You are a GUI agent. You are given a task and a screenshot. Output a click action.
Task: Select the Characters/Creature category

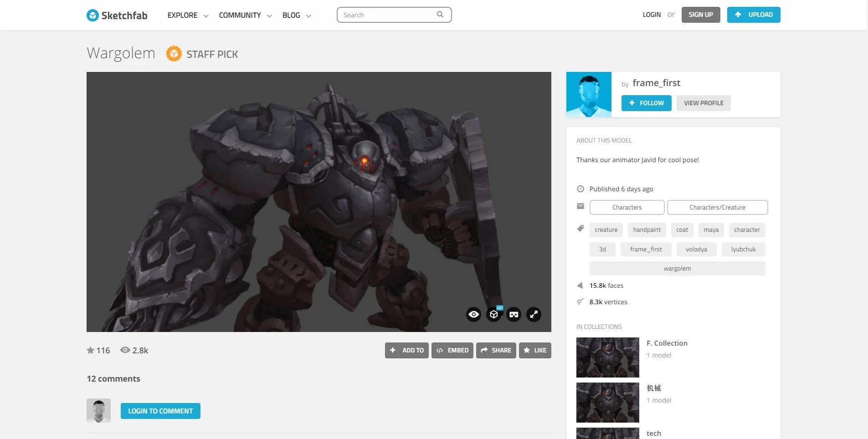[x=717, y=207]
